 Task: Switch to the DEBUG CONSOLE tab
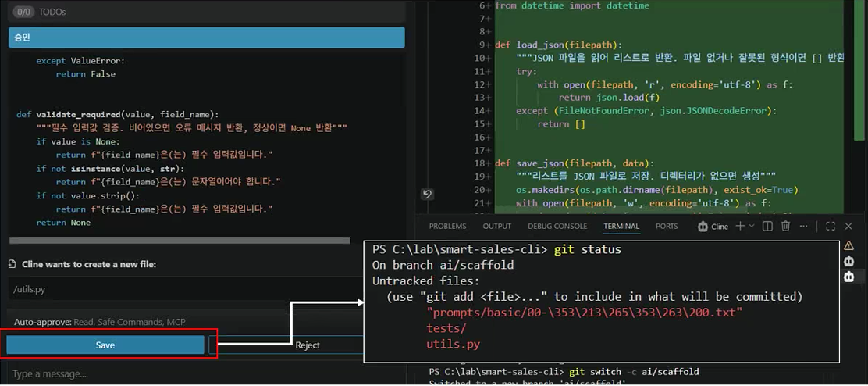coord(557,226)
